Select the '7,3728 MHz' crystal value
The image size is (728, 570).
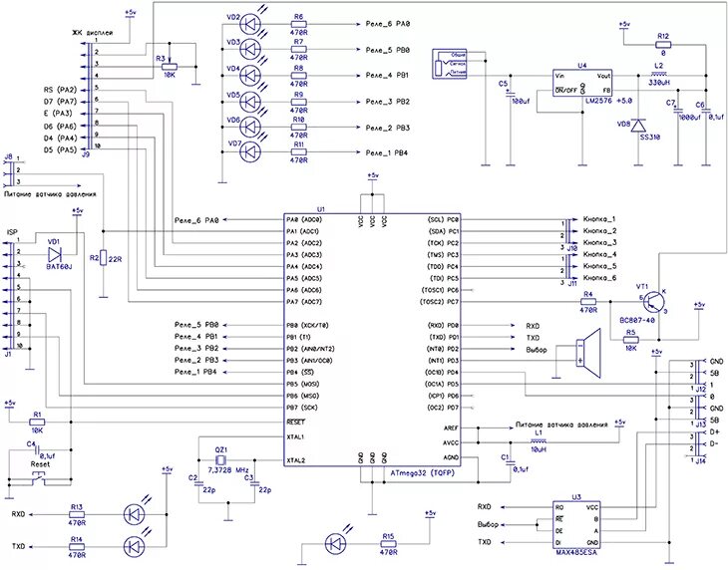228,469
